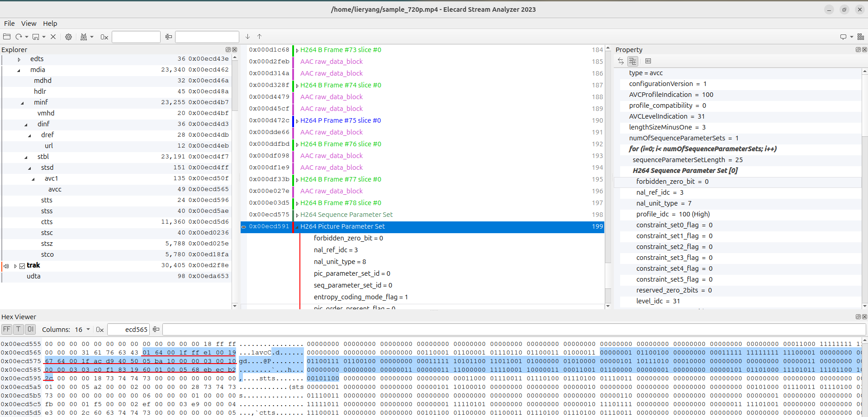Close the Hex Viewer panel
The width and height of the screenshot is (868, 417).
pyautogui.click(x=864, y=317)
